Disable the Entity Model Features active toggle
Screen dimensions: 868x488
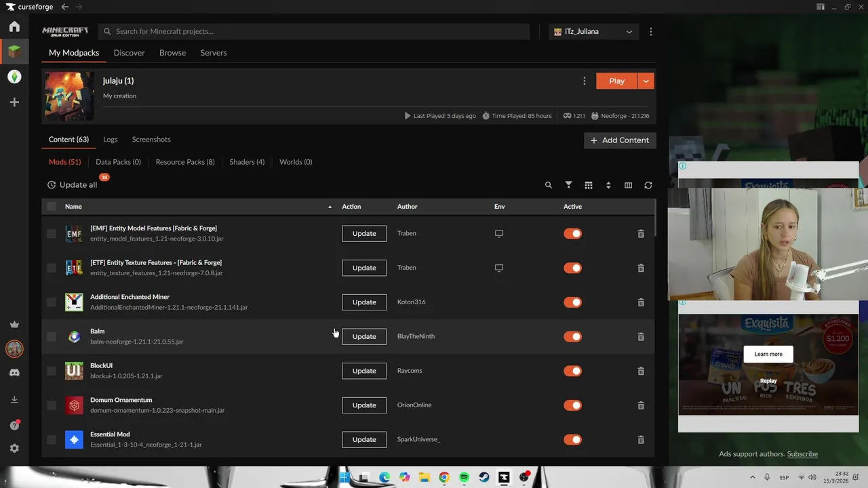click(x=573, y=234)
